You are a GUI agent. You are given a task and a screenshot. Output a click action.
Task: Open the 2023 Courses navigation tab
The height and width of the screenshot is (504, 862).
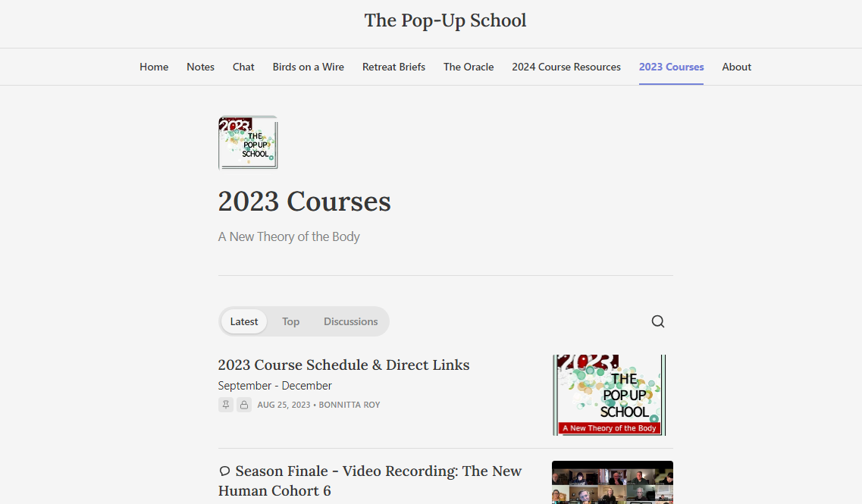coord(671,67)
